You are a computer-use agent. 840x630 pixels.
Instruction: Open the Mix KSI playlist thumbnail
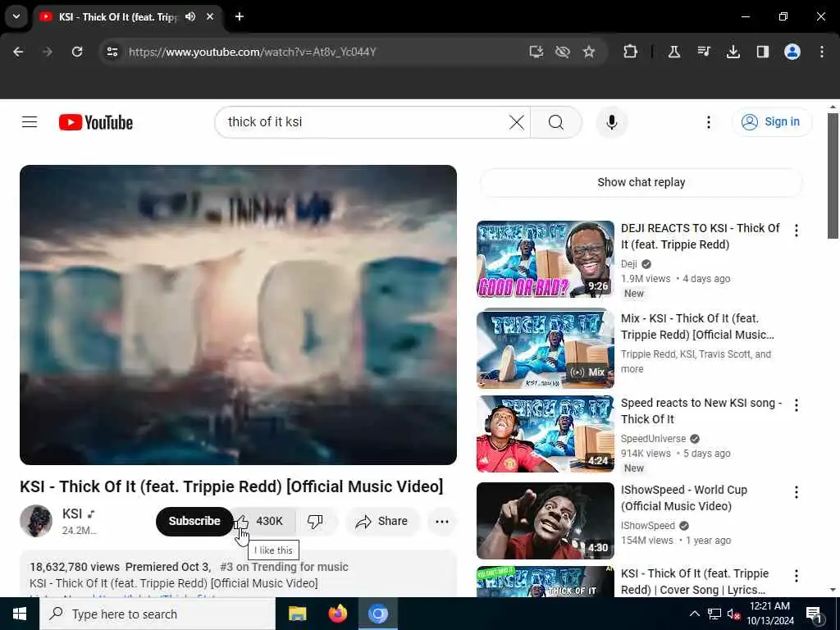(x=546, y=349)
